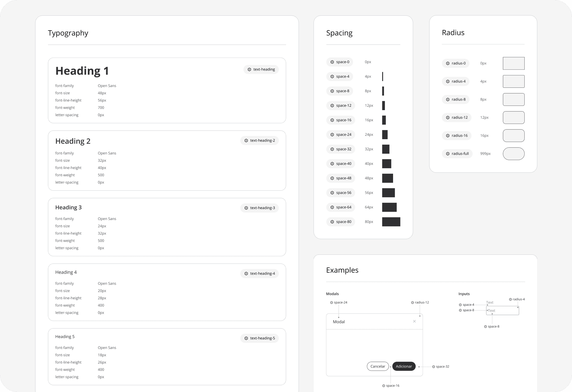
Task: Select the radius-8 token
Action: (456, 99)
